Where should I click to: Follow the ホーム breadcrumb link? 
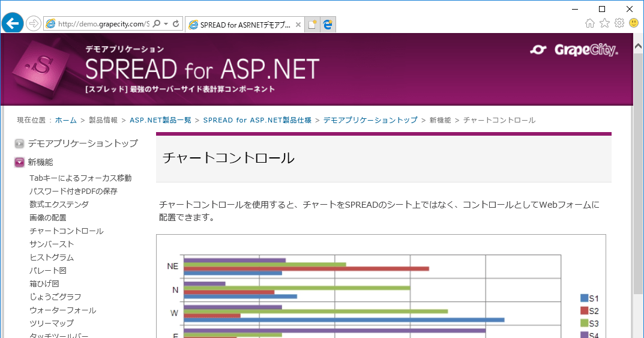(65, 120)
